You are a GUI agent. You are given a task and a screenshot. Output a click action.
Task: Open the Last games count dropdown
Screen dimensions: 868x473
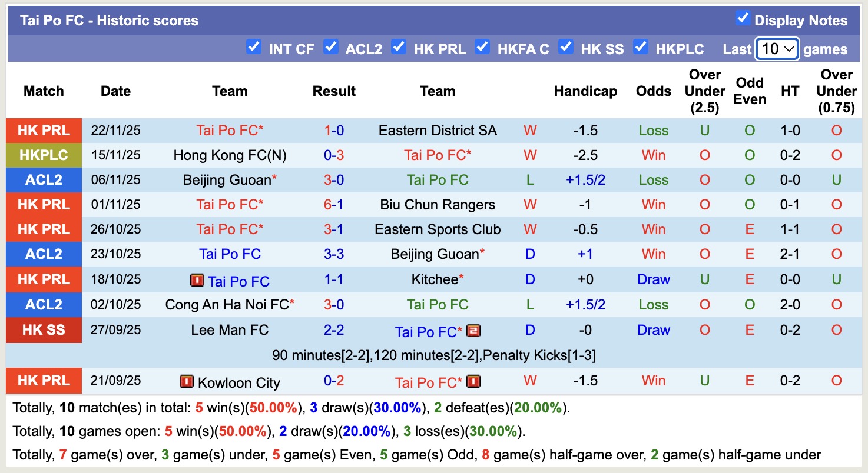pyautogui.click(x=777, y=49)
